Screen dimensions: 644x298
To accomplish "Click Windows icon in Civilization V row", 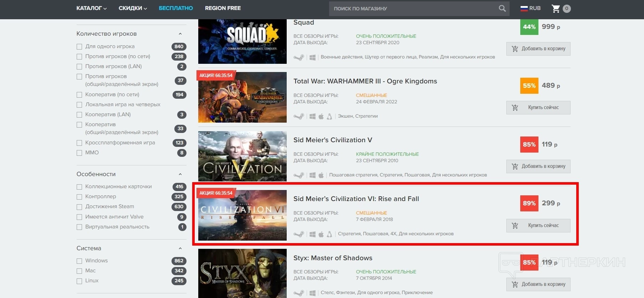I will point(312,175).
